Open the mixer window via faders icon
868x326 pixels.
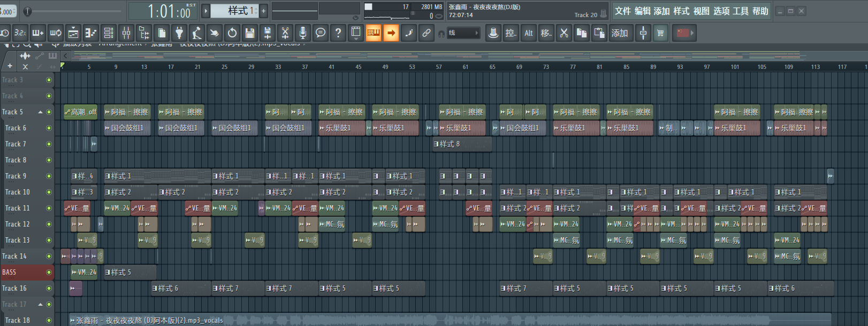(126, 33)
